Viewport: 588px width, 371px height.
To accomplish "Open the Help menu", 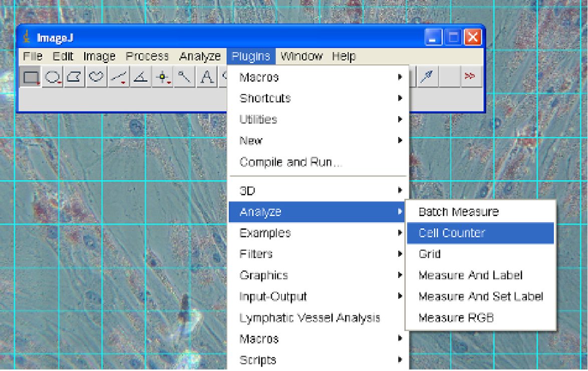I will [x=344, y=56].
